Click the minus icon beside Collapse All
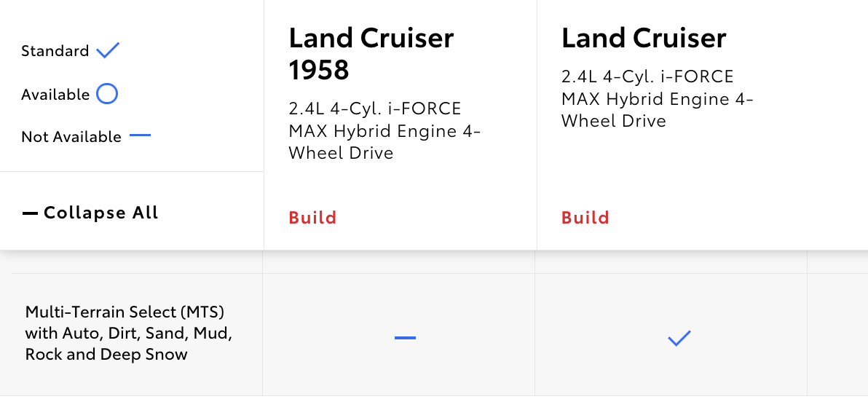The image size is (868, 418). tap(30, 213)
